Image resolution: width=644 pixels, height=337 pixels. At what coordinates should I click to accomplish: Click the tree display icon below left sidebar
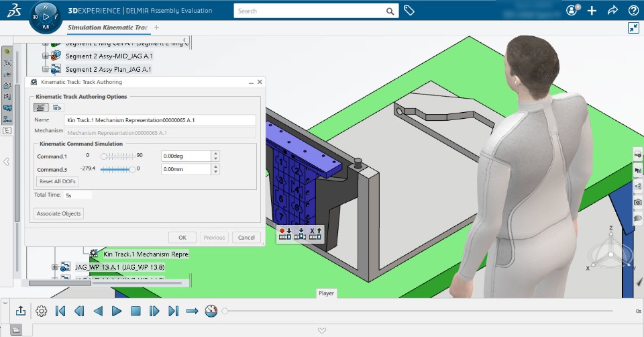tap(7, 131)
